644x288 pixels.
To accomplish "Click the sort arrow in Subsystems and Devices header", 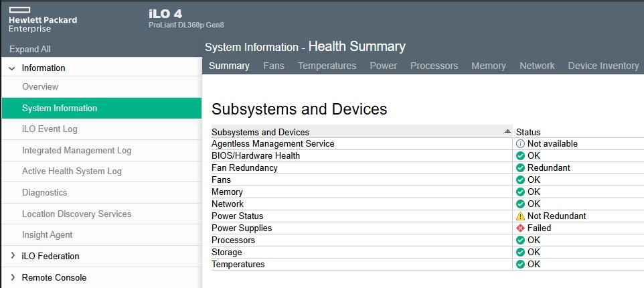I will pos(507,131).
